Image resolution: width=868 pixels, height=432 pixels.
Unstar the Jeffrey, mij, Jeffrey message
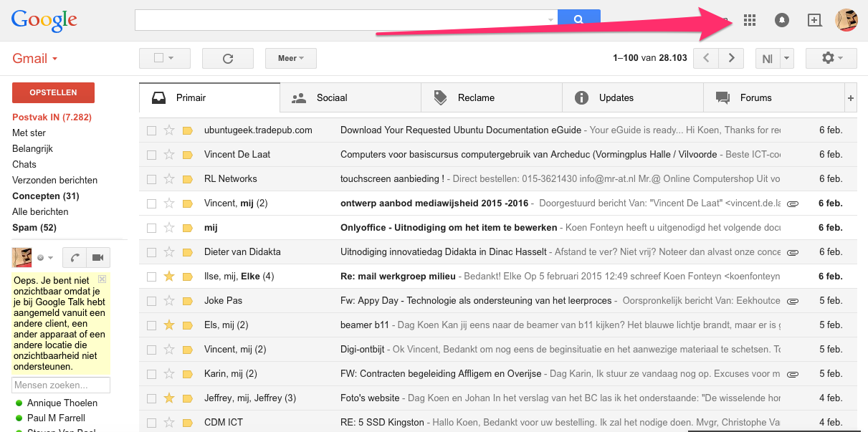169,398
